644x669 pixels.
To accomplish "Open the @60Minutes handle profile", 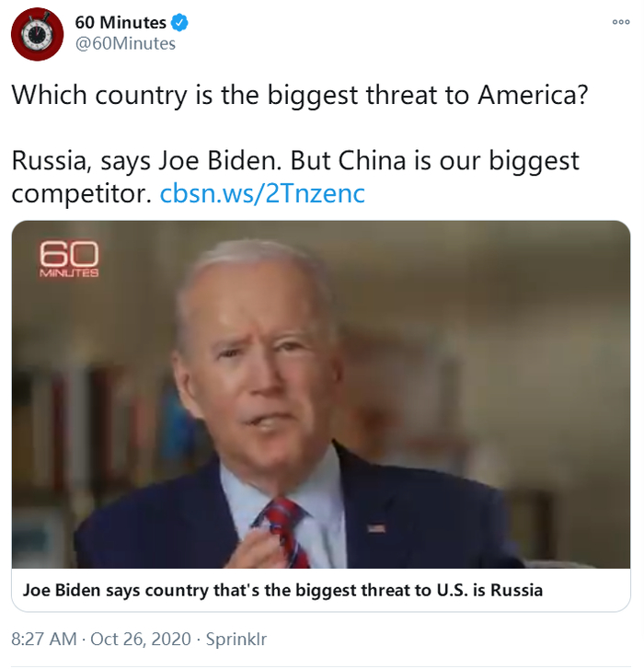I will [125, 43].
